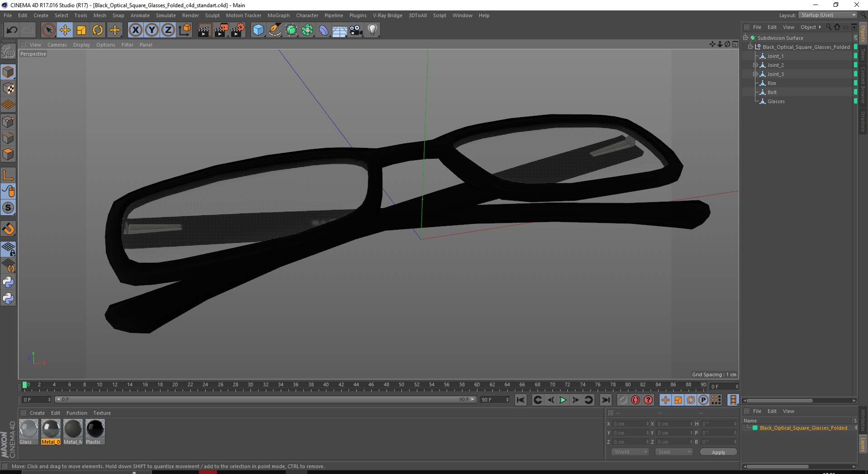Open the Render menu
868x474 pixels.
[x=190, y=15]
